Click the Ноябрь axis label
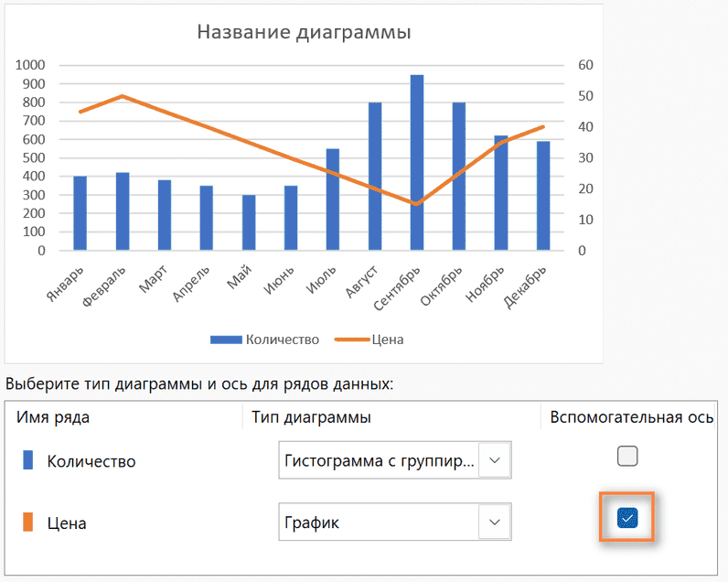This screenshot has height=582, width=728. point(485,285)
